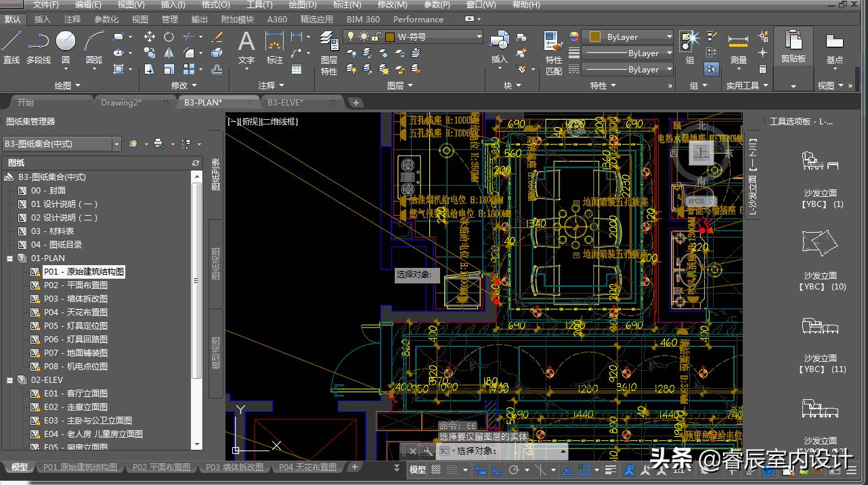Select sheet P02 - 平面布置图

click(75, 285)
